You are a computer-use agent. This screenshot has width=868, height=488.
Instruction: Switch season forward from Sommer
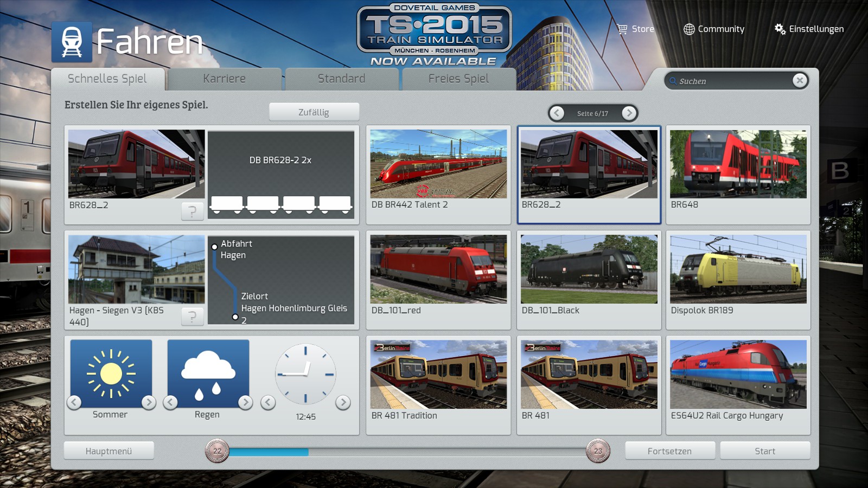click(x=149, y=402)
